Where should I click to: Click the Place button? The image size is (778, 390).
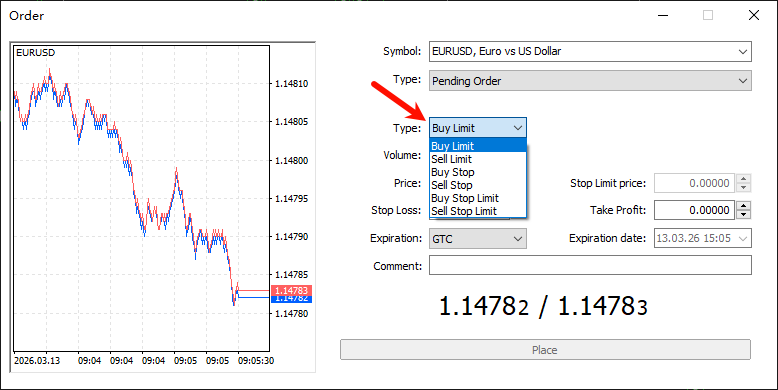click(545, 350)
